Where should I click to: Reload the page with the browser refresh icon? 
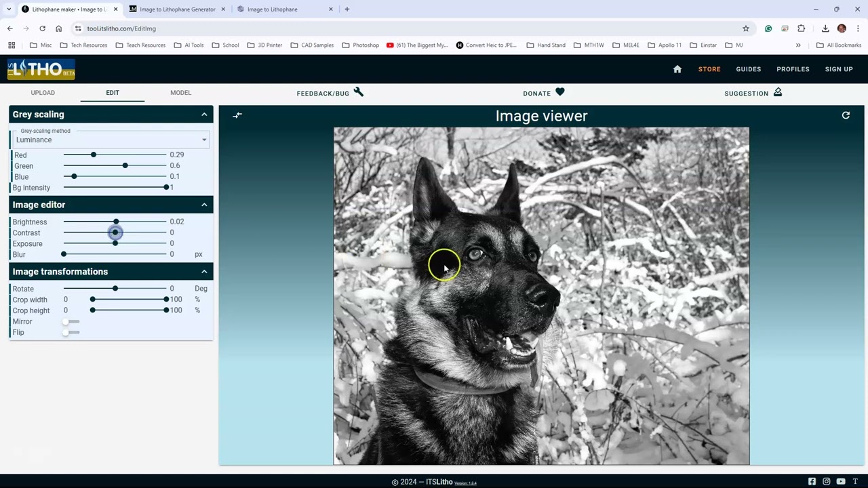coord(42,28)
